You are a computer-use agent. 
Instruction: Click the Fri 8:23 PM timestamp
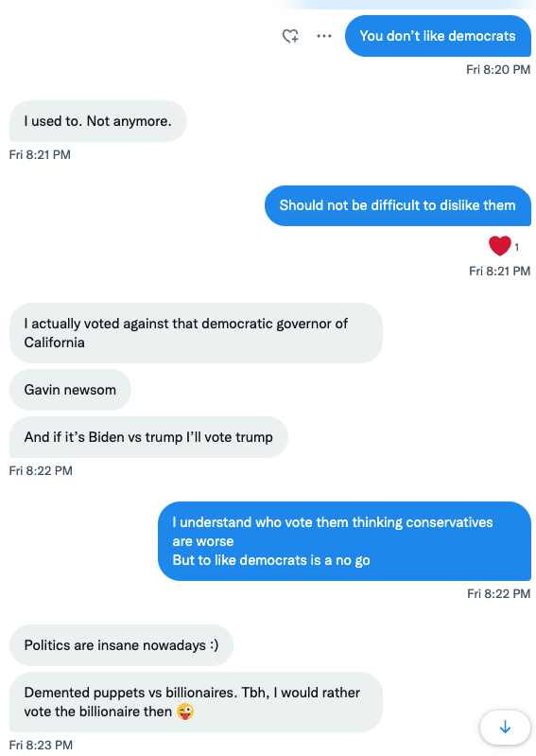point(41,745)
